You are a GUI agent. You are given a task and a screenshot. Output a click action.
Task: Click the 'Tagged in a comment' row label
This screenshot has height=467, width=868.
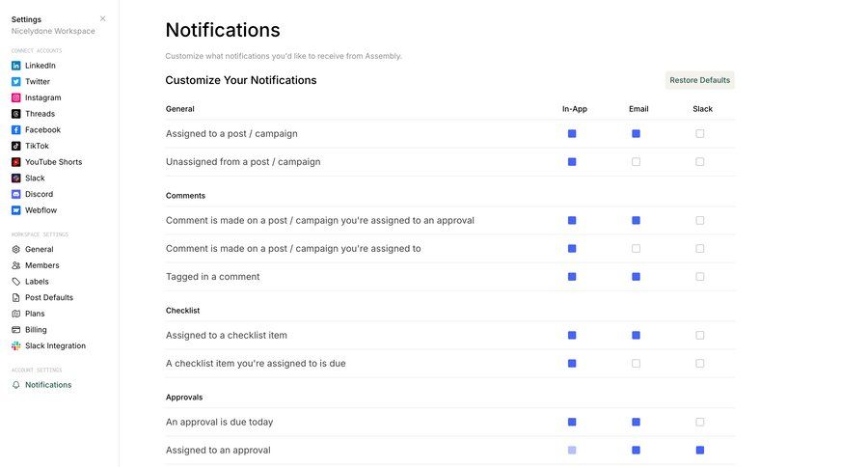tap(212, 276)
